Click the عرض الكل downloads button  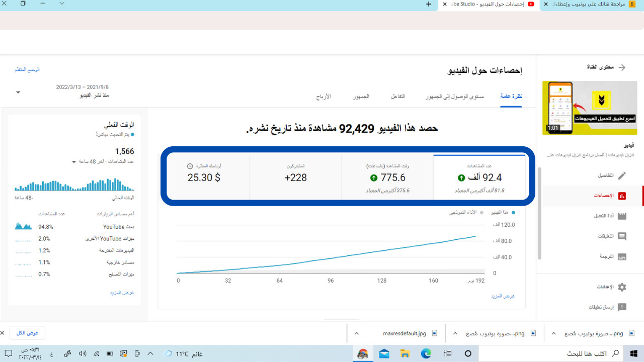27,332
